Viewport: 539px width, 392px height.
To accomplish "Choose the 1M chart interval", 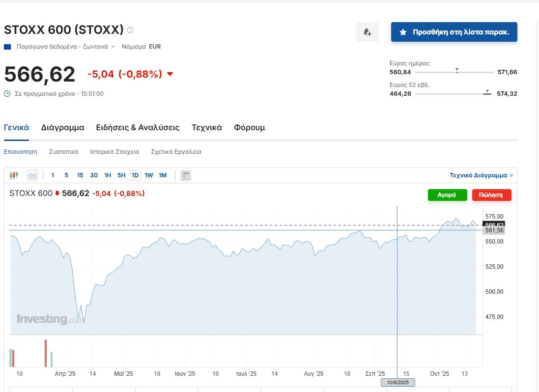I will click(x=163, y=175).
